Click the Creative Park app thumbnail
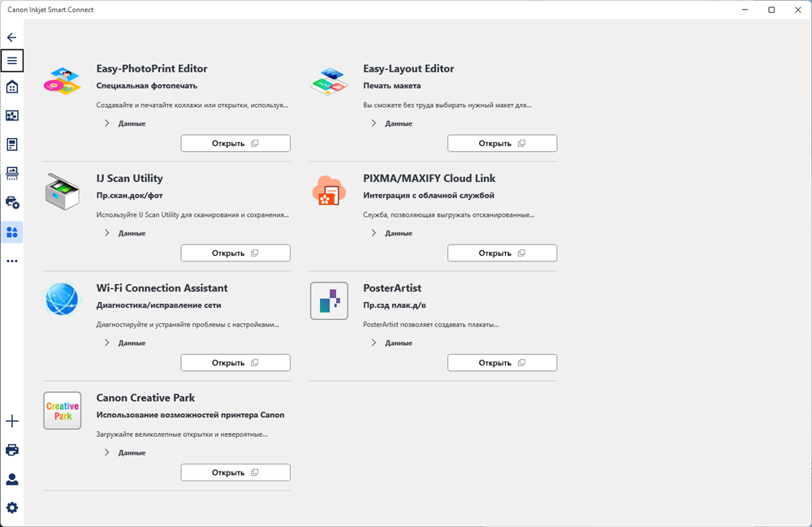The width and height of the screenshot is (812, 527). pos(63,411)
